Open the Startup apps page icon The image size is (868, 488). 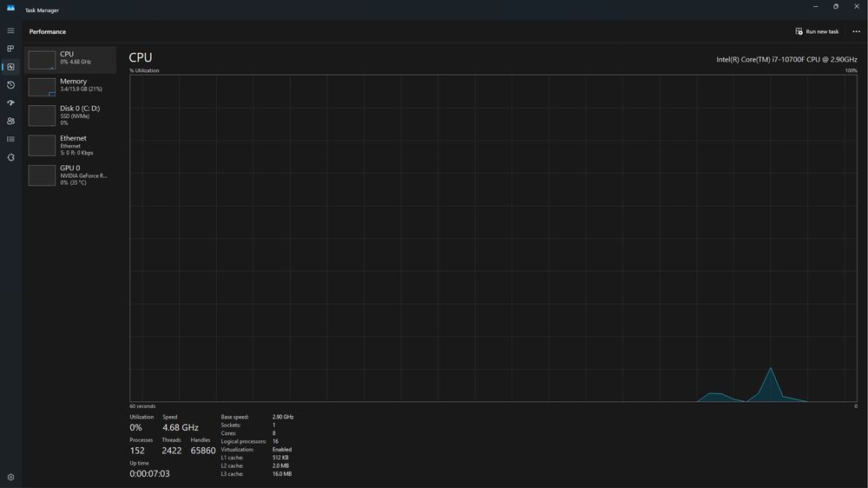[10, 103]
